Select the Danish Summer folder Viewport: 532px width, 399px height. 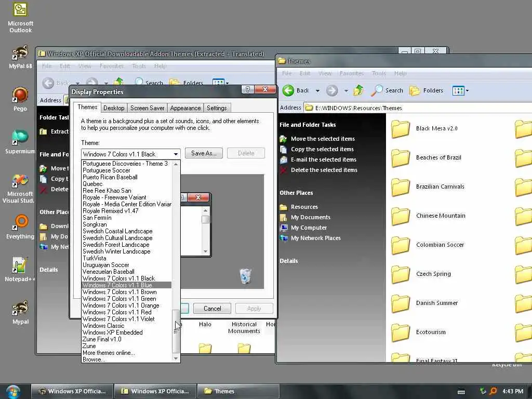point(424,303)
